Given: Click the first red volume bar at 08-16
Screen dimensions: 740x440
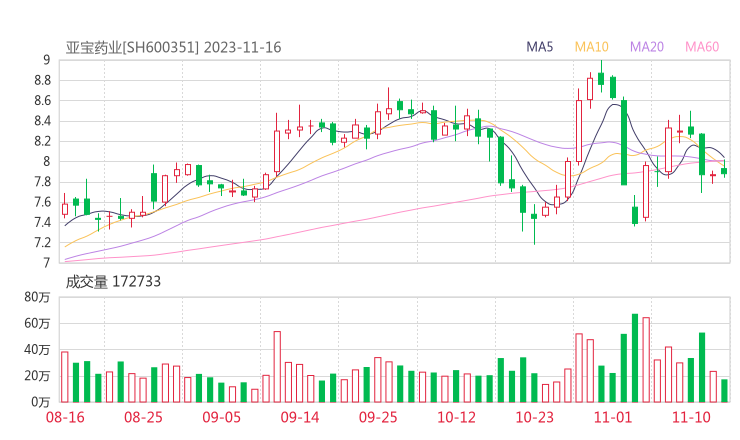Looking at the screenshot, I should point(65,377).
